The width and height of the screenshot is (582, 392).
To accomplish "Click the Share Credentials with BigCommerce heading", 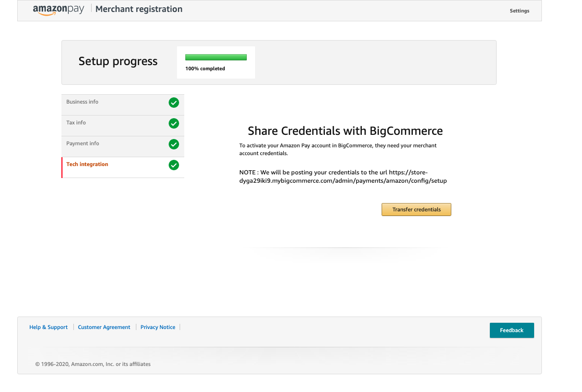I will click(x=345, y=131).
